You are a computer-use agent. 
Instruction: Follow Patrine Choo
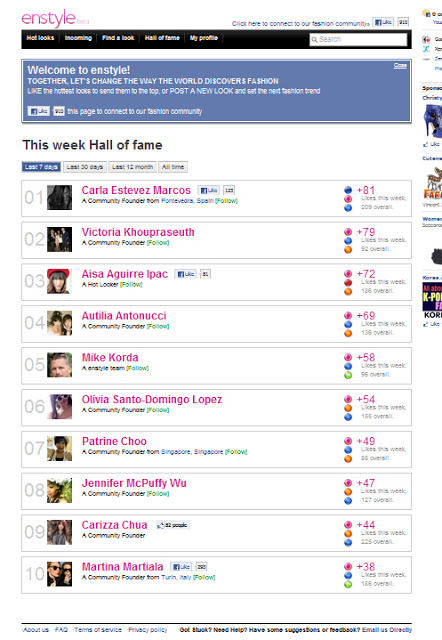pyautogui.click(x=236, y=452)
